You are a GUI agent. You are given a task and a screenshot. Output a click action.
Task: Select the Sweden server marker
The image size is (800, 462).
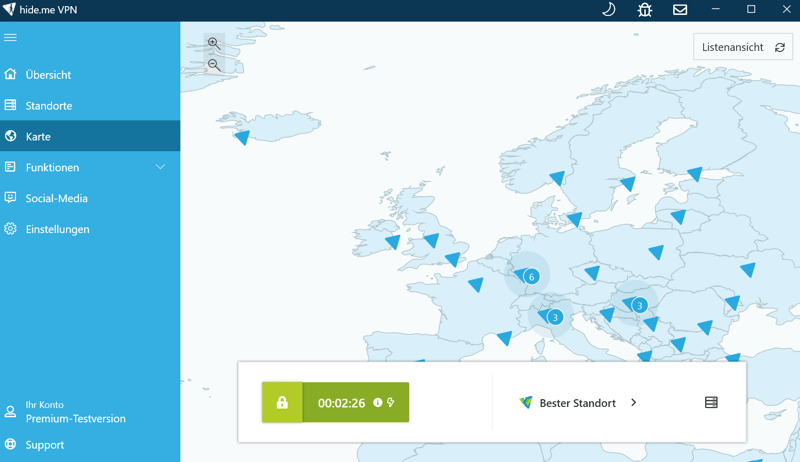pos(628,184)
